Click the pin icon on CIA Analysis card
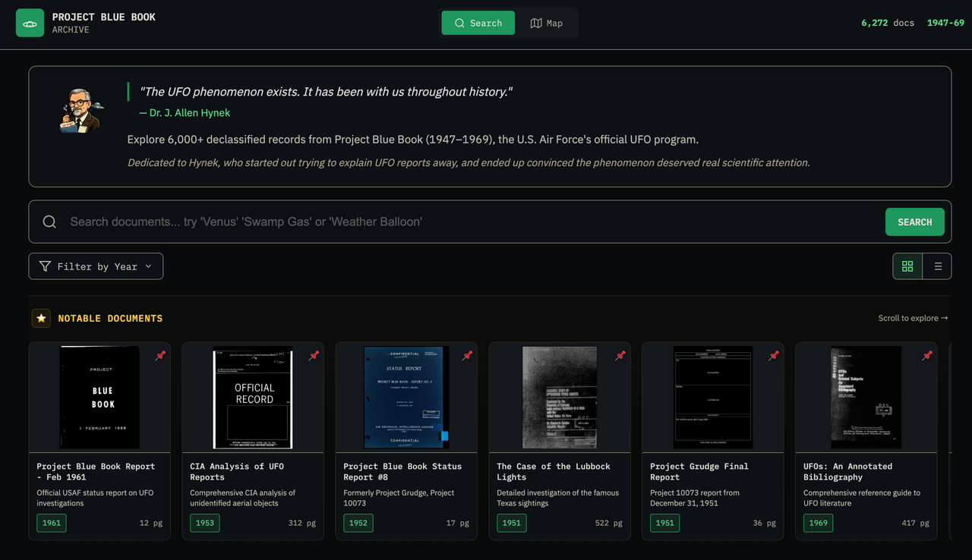 pyautogui.click(x=314, y=356)
